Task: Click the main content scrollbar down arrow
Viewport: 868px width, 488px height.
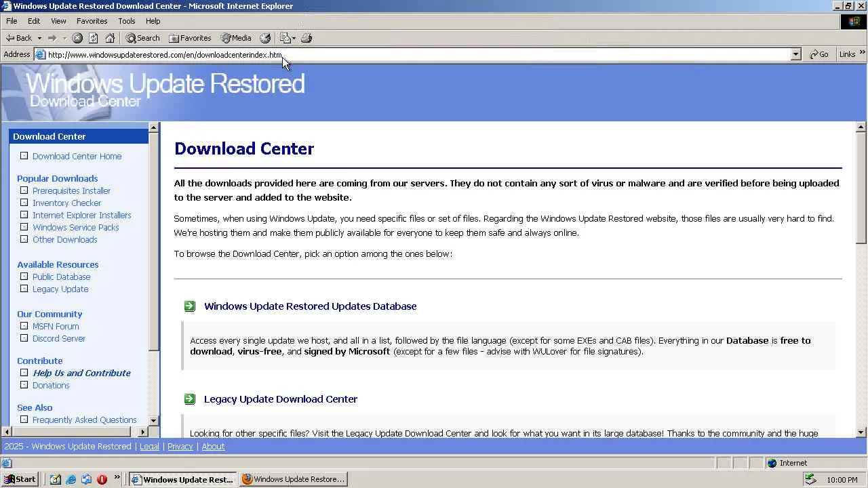Action: coord(861,432)
